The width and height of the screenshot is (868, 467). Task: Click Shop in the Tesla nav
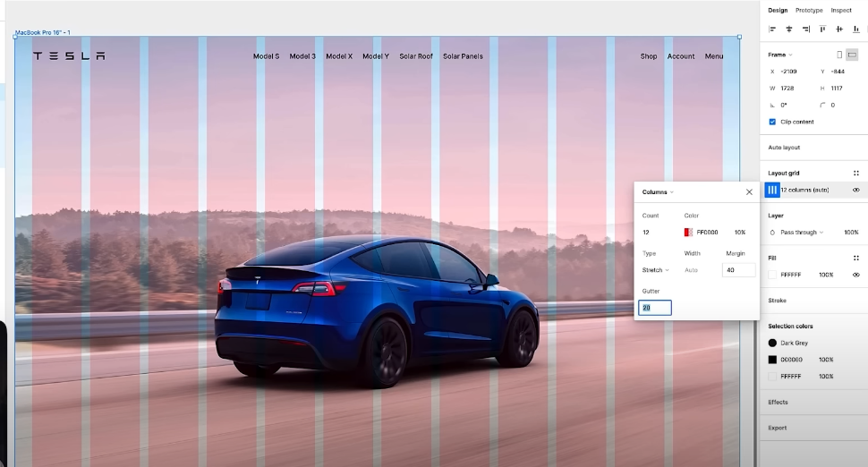click(649, 55)
